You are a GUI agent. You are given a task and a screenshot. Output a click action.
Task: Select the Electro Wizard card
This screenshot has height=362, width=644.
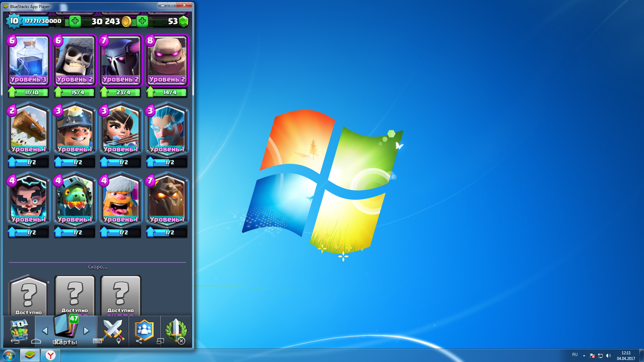pos(29,200)
